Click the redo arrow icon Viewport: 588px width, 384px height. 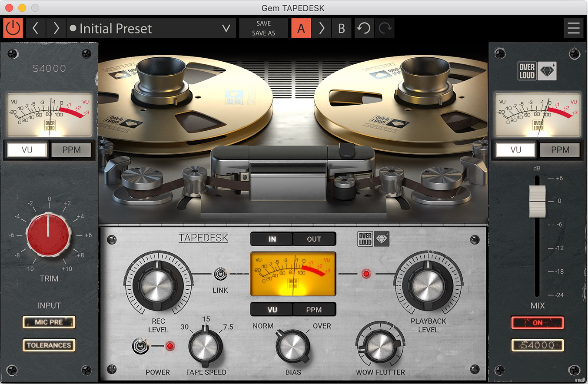click(x=385, y=28)
